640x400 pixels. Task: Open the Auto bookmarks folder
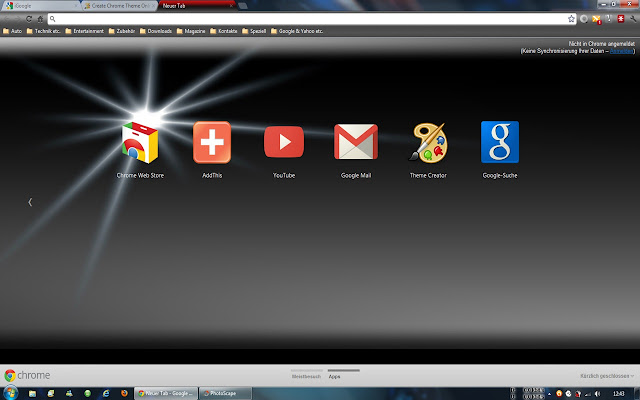[12, 31]
